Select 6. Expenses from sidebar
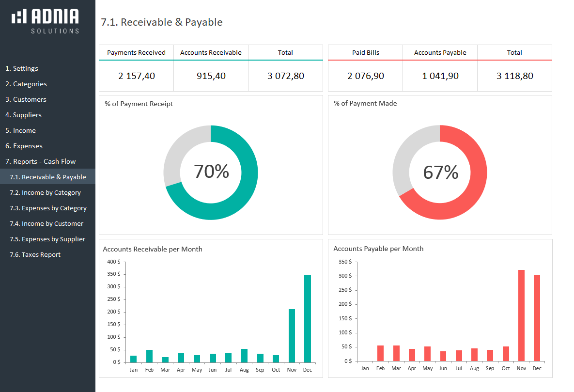The width and height of the screenshot is (574, 392). [24, 146]
